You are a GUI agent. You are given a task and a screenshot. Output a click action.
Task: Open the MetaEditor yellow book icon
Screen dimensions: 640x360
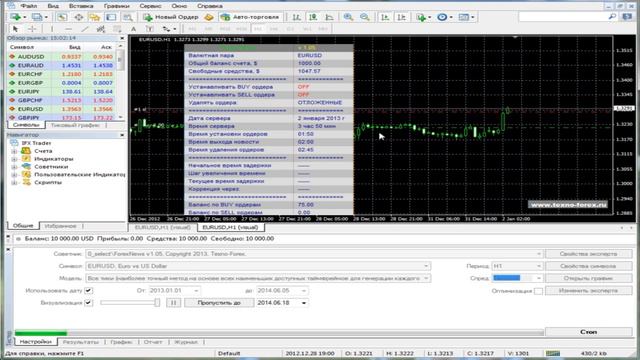(209, 17)
